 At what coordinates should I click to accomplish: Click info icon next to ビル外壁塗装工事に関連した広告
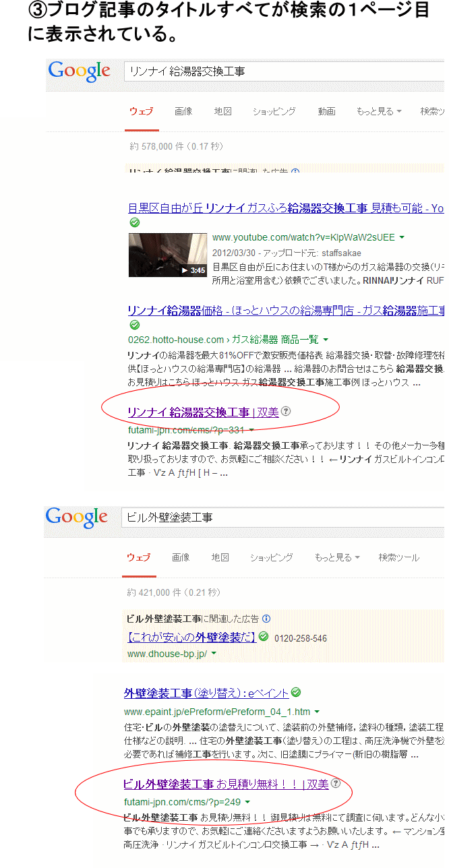click(266, 619)
